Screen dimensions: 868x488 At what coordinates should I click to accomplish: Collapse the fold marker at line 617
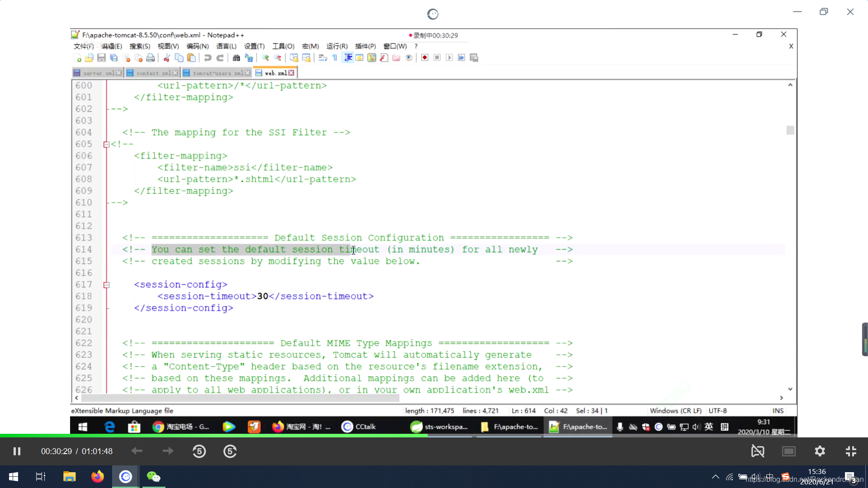pos(106,285)
